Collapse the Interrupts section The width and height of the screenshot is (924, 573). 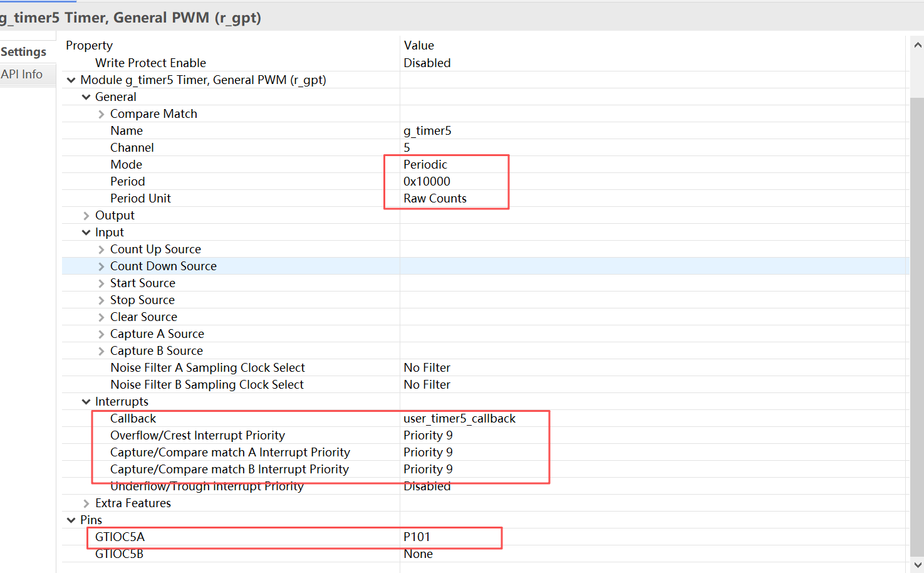tap(86, 402)
